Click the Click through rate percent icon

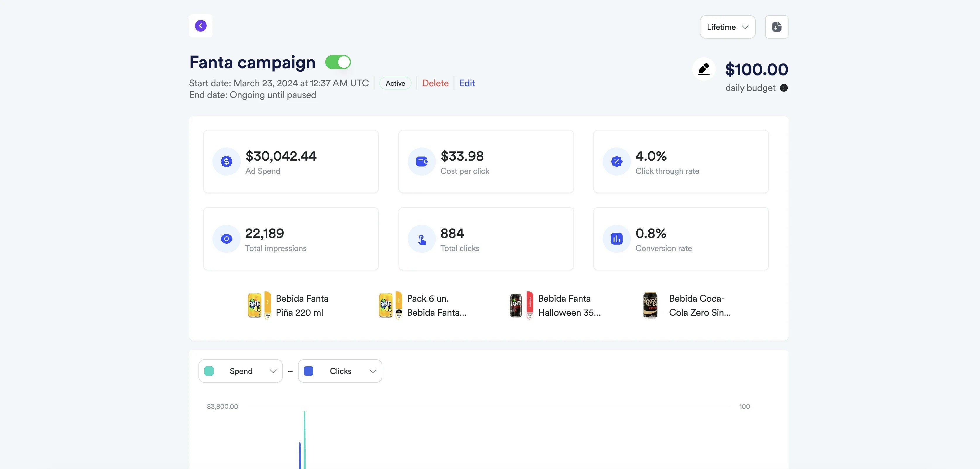pyautogui.click(x=616, y=162)
